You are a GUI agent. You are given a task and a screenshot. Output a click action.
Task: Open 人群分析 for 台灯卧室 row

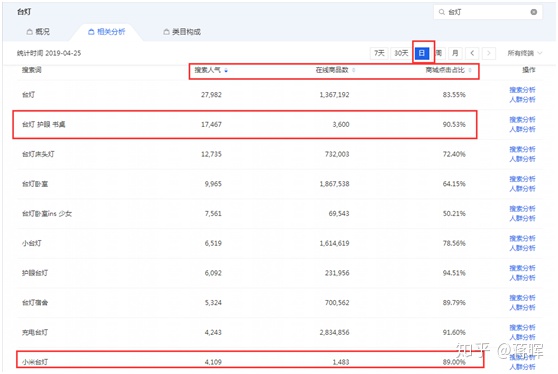(522, 189)
